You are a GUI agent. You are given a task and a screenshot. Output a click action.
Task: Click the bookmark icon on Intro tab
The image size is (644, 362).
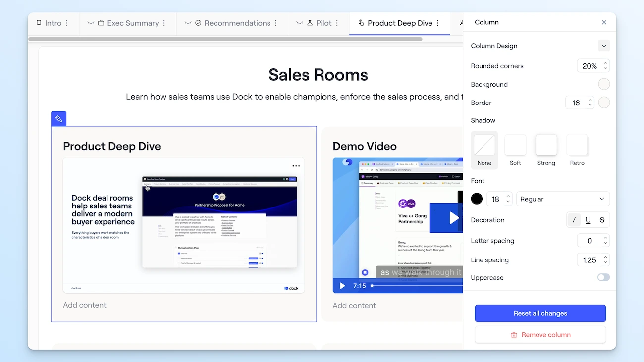pyautogui.click(x=39, y=23)
